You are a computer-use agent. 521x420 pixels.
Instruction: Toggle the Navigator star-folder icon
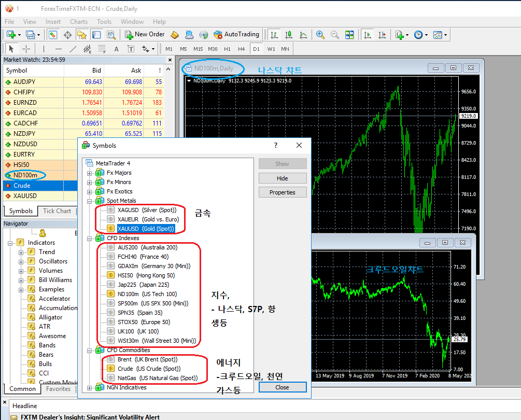82,35
